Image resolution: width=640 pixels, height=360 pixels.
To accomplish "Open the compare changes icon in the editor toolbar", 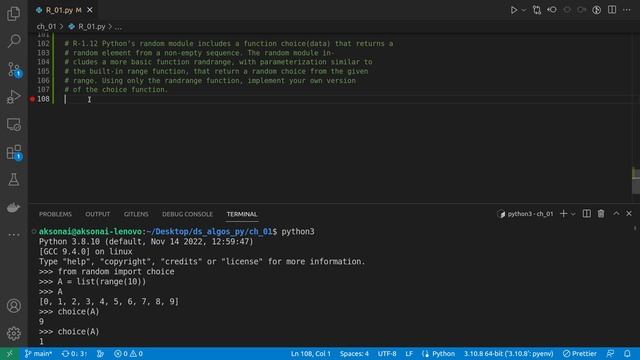I will [537, 10].
